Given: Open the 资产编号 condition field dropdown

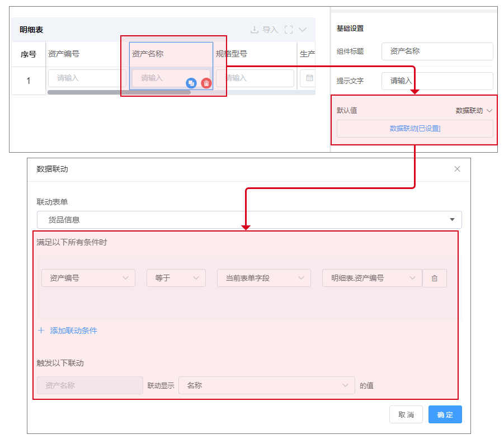Looking at the screenshot, I should [88, 278].
